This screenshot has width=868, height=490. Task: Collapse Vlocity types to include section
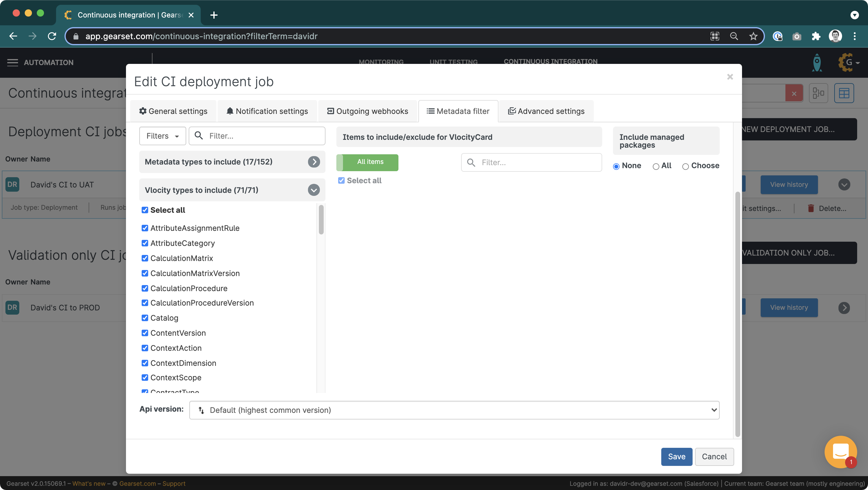point(314,190)
